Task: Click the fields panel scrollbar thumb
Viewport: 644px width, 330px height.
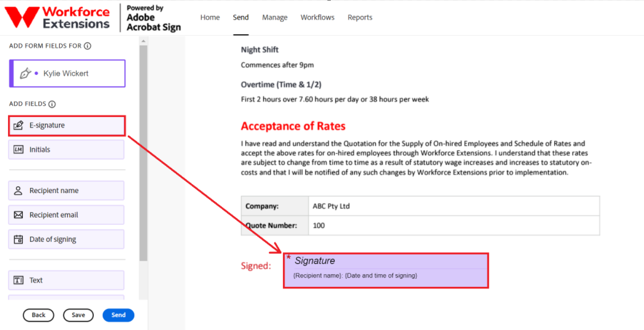Action: [143, 153]
